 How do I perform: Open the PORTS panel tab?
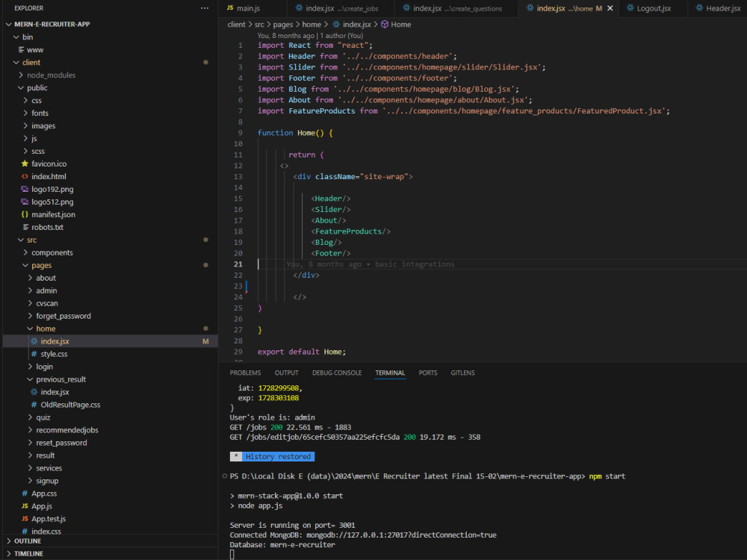[x=428, y=373]
